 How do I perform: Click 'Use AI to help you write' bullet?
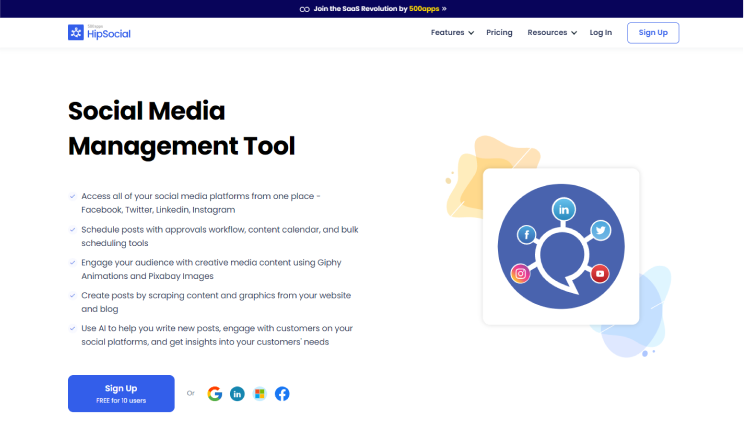click(217, 335)
